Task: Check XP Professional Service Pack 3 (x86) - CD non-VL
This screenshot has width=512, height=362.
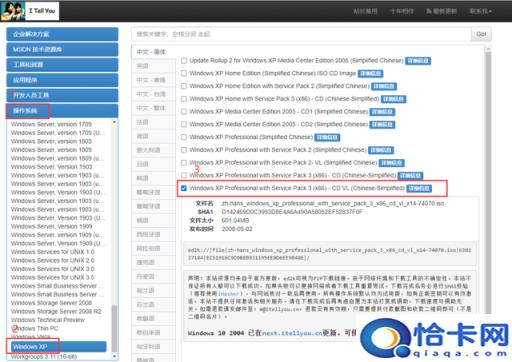Action: (184, 175)
